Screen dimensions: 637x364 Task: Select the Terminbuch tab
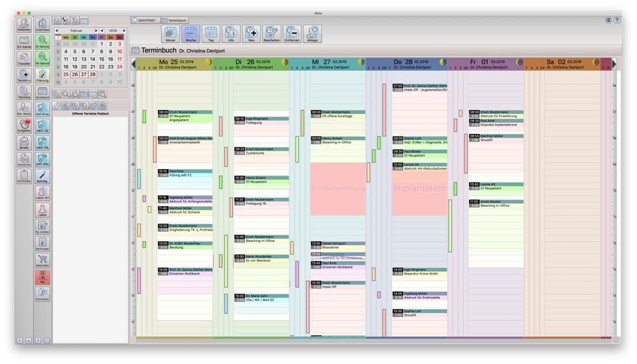[175, 21]
